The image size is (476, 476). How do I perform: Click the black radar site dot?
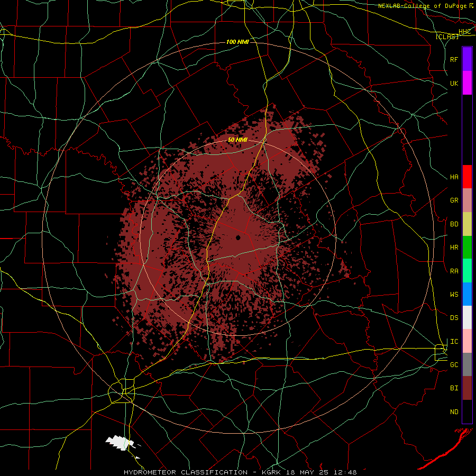pos(239,237)
